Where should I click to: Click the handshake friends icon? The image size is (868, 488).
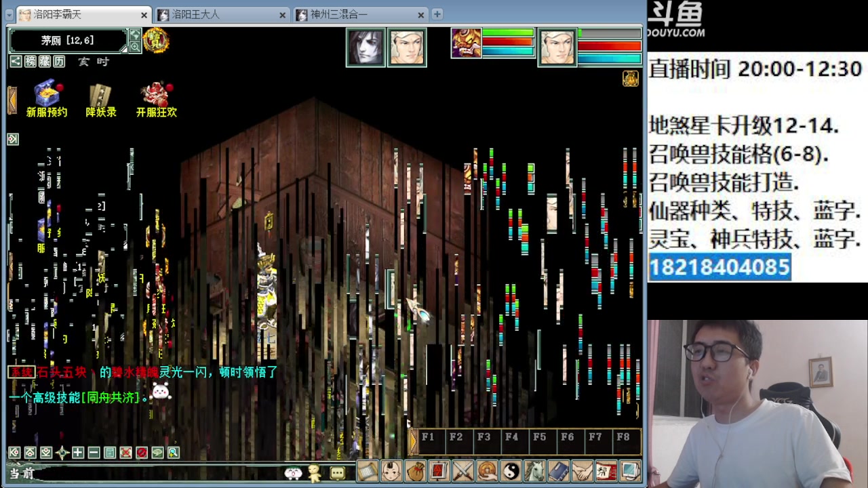(582, 470)
